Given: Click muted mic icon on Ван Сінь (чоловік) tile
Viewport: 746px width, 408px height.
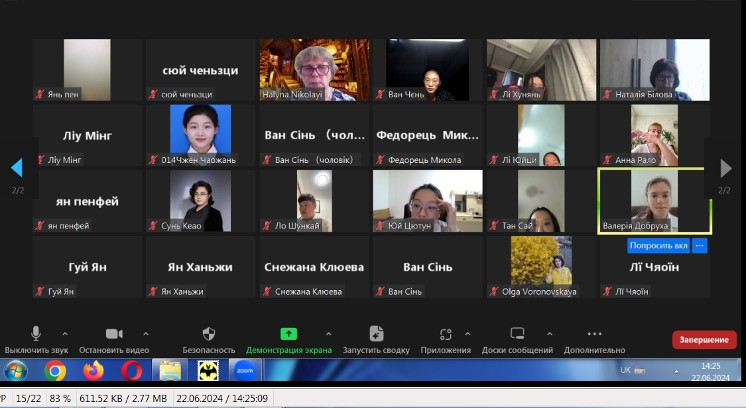Looking at the screenshot, I should [x=266, y=160].
